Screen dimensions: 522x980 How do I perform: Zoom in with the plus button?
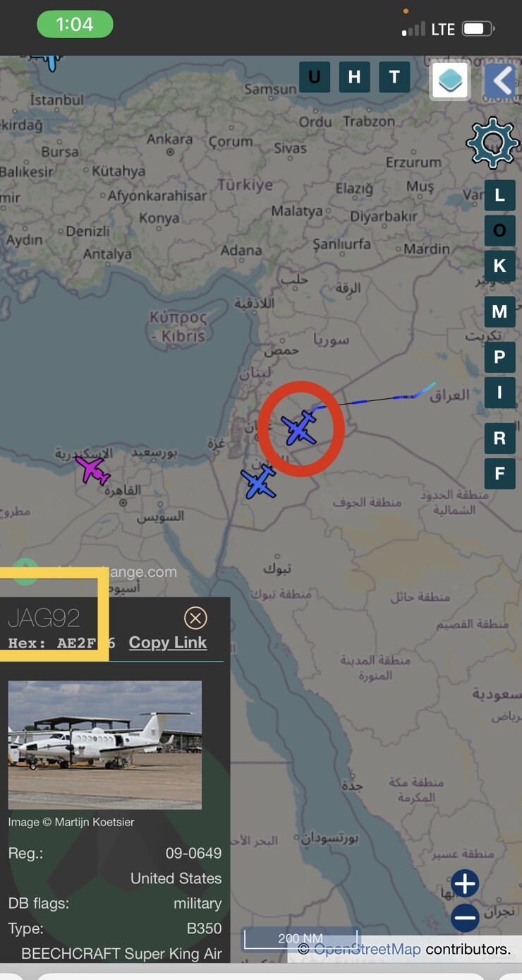(x=465, y=883)
